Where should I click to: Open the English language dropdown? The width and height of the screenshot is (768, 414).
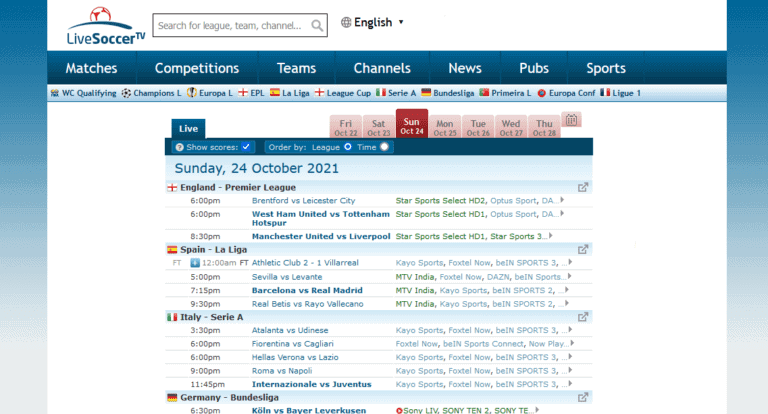(372, 22)
